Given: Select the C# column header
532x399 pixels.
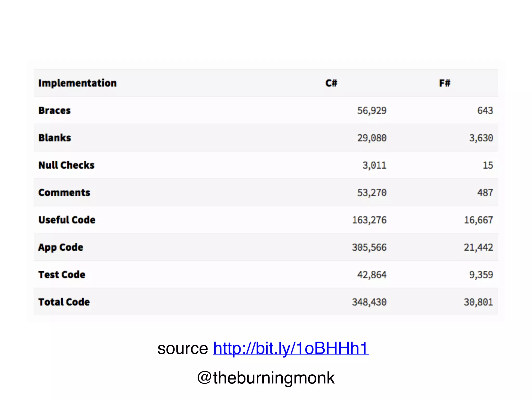Looking at the screenshot, I should tap(331, 83).
